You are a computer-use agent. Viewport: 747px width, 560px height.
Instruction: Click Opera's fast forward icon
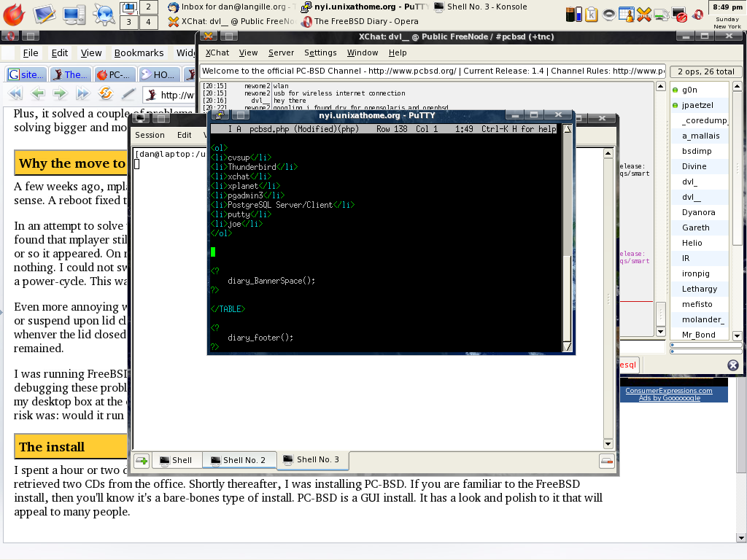(82, 94)
